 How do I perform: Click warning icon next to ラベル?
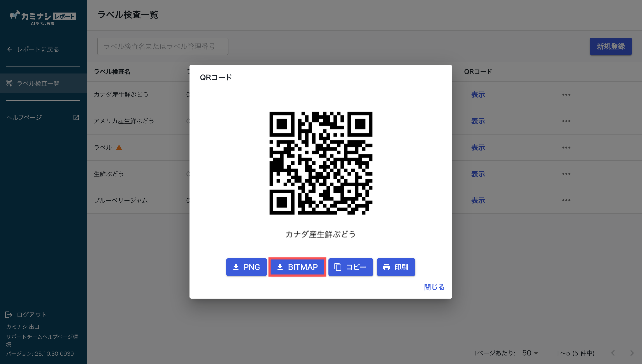click(x=119, y=147)
